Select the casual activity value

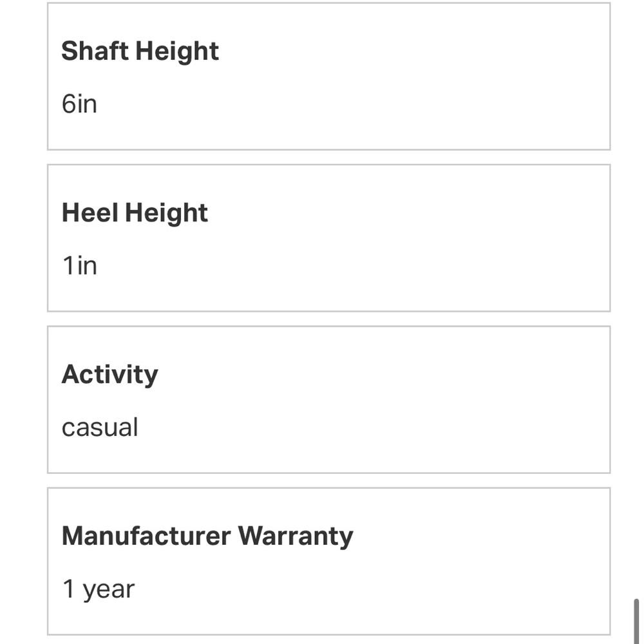tap(100, 428)
